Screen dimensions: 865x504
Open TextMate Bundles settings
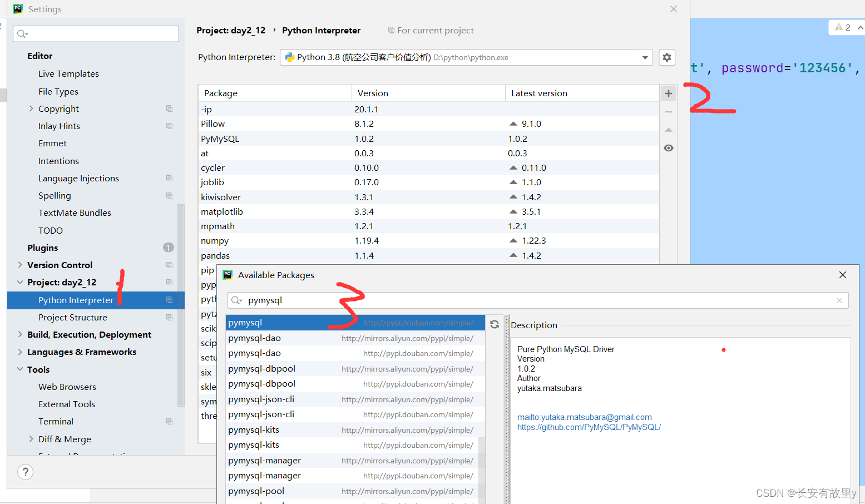click(75, 213)
